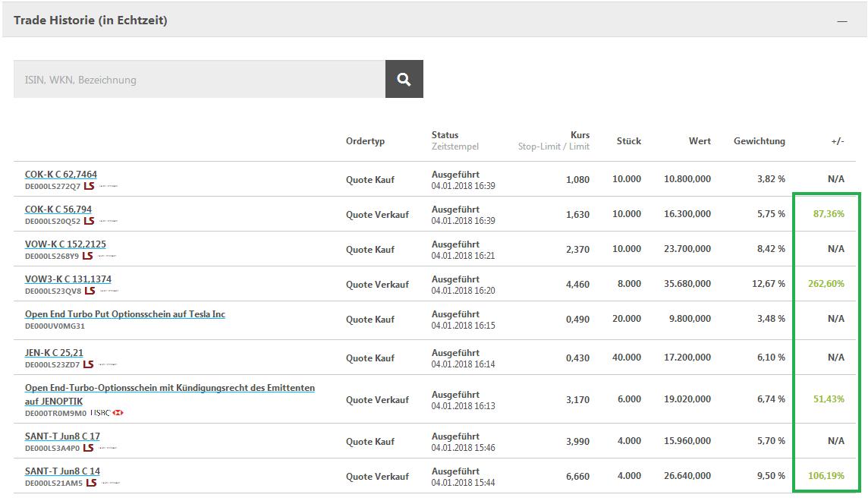Viewport: 868px width, 501px height.
Task: Click the LS logo beside DE000LS21AM5
Action: pyautogui.click(x=91, y=483)
